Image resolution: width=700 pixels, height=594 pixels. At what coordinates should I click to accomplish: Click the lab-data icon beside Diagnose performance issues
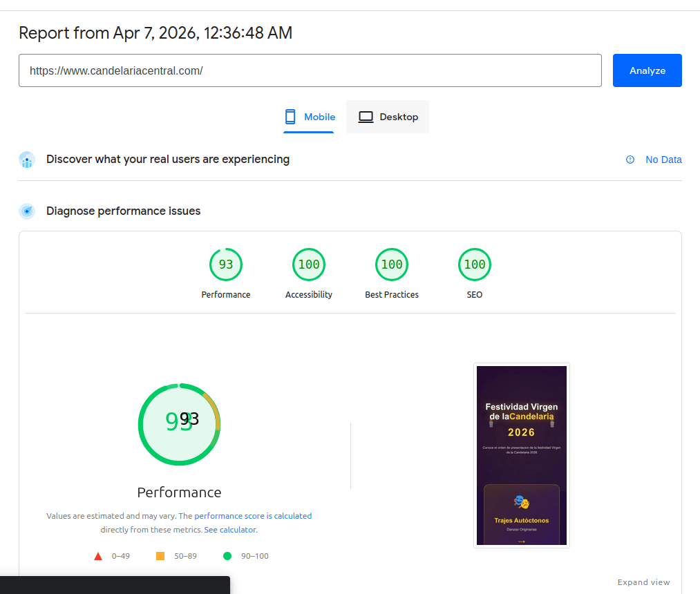pos(27,211)
